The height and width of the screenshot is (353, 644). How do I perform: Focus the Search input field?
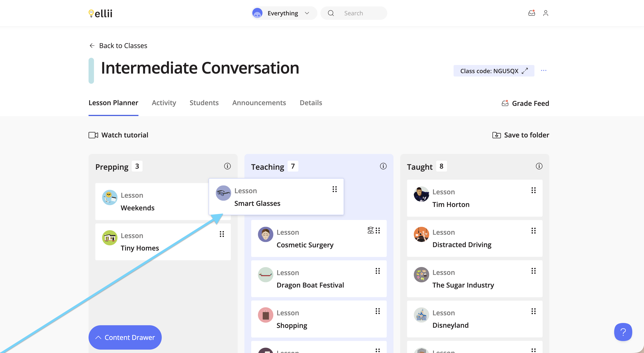coord(354,13)
